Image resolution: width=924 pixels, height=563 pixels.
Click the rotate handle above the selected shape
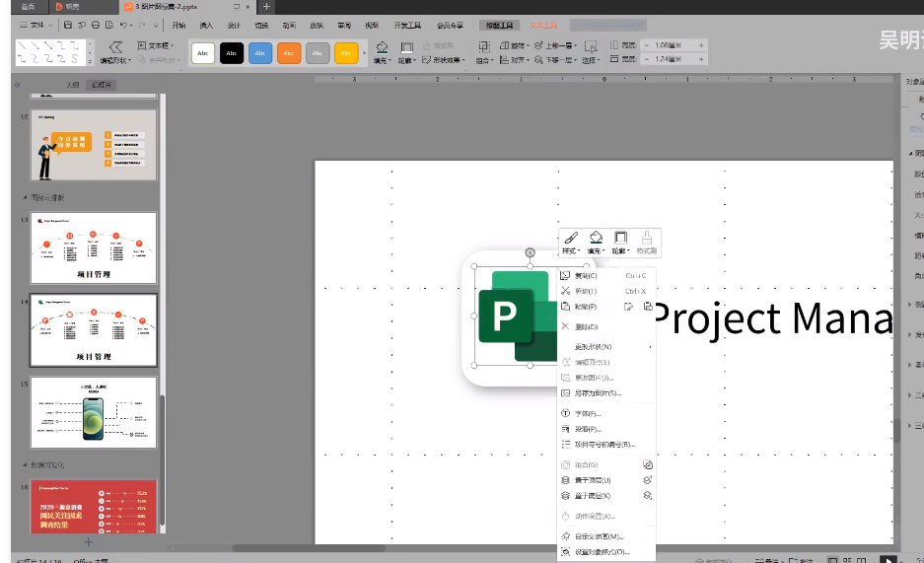click(530, 252)
